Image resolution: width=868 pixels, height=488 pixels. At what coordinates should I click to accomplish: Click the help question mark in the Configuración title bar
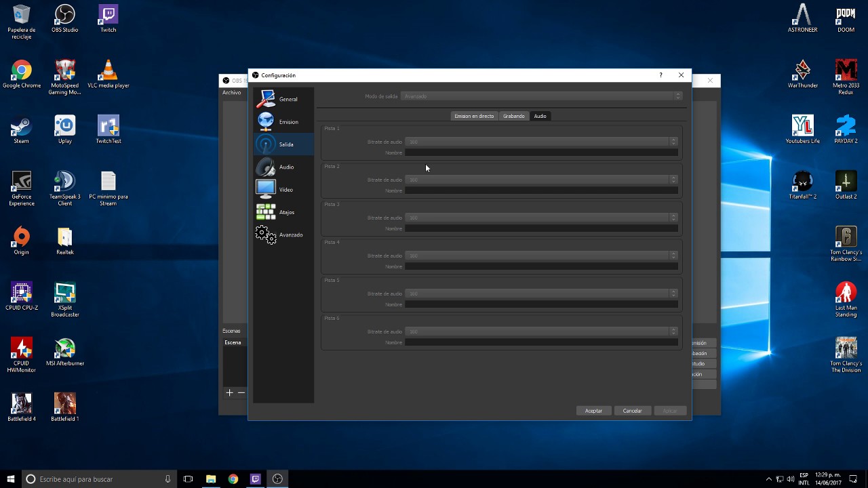[660, 75]
